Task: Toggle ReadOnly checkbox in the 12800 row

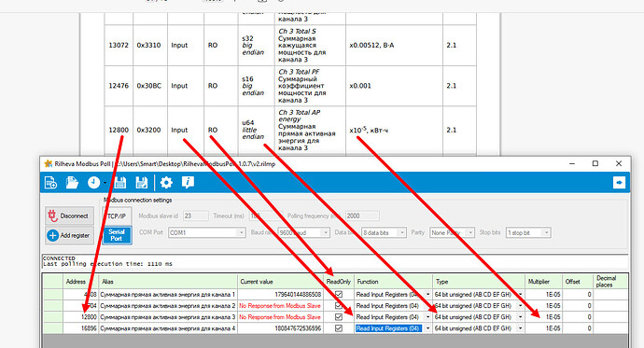Action: 339,317
